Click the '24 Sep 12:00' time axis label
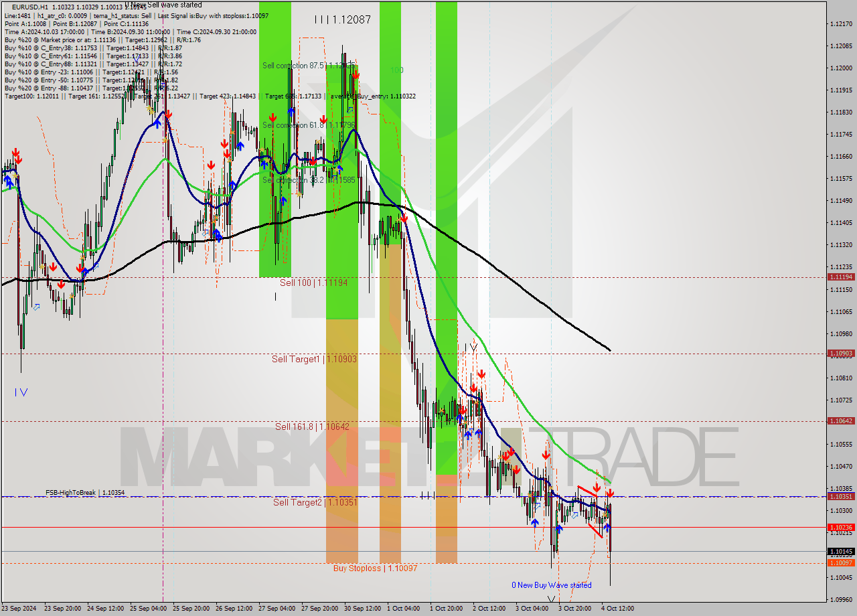Screen dimensions: 857x616 (x=105, y=609)
